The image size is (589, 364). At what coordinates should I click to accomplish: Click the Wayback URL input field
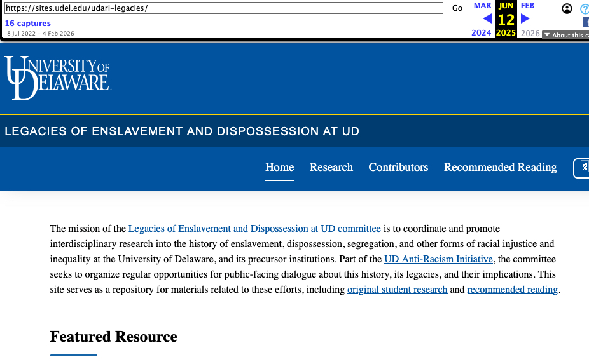223,8
